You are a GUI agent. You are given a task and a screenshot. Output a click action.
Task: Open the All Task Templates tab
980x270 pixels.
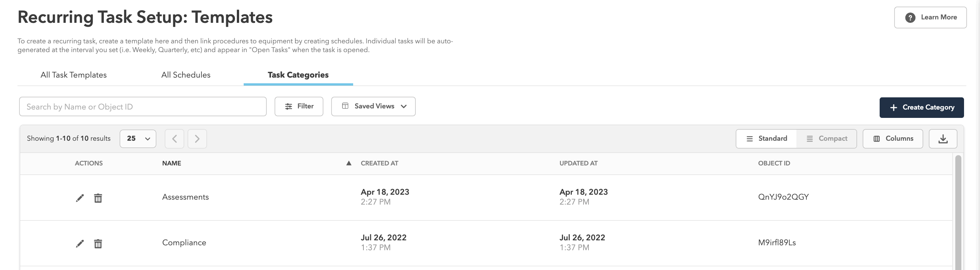[x=73, y=75]
